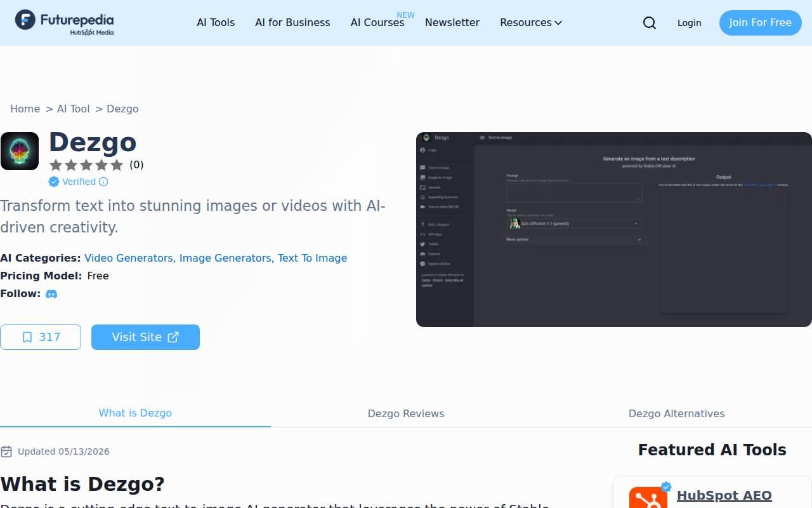Click the Featured AI Tools heading
Screen dimensions: 812x508
[712, 450]
